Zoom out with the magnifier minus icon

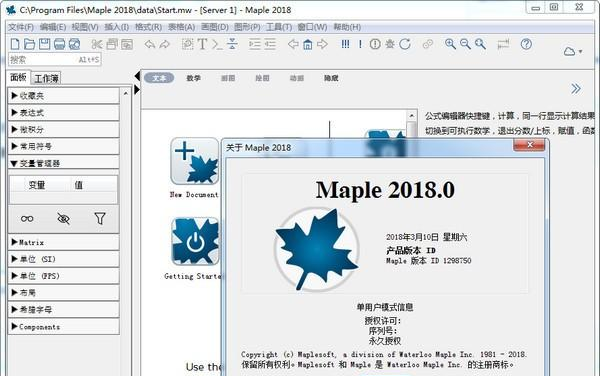coord(465,44)
